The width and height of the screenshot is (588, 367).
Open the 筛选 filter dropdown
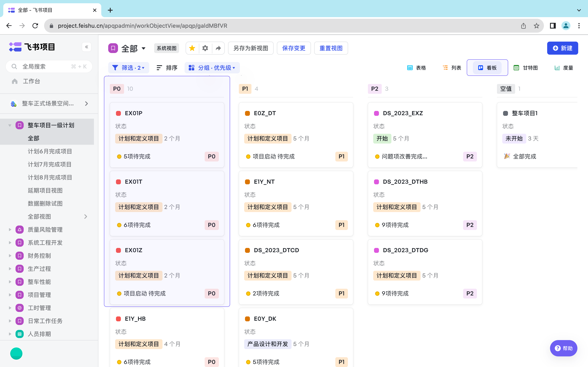[128, 68]
